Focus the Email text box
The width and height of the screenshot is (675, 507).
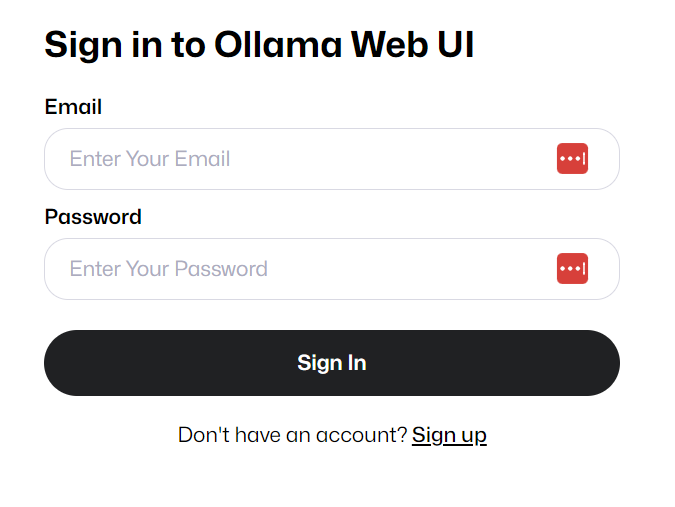coord(300,159)
